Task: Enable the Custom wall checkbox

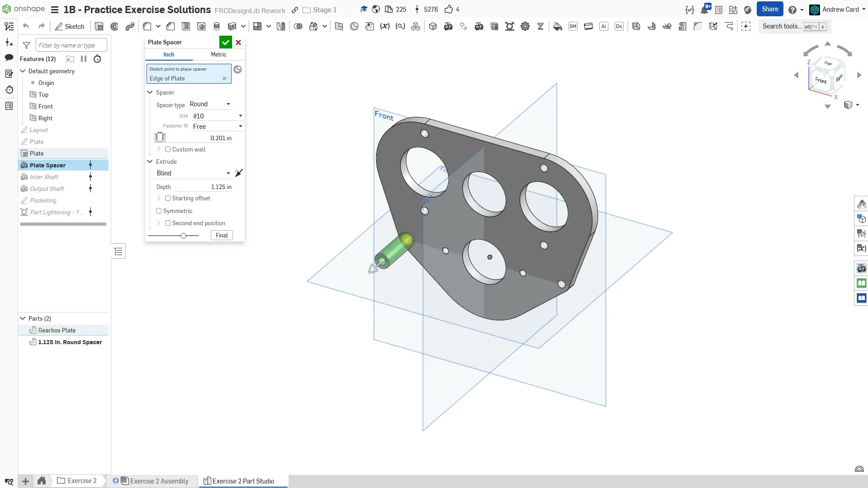Action: pos(168,149)
